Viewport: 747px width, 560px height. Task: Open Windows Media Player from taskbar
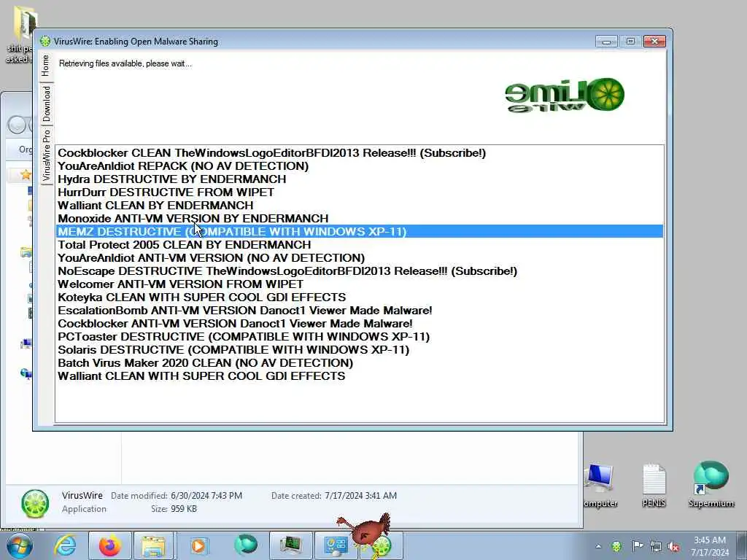(x=198, y=545)
